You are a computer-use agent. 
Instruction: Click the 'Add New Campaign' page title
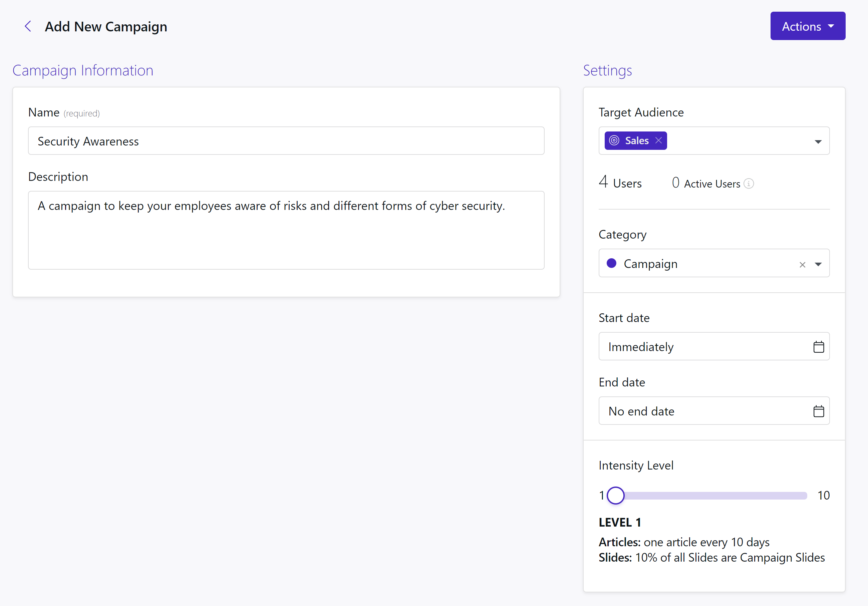(106, 27)
